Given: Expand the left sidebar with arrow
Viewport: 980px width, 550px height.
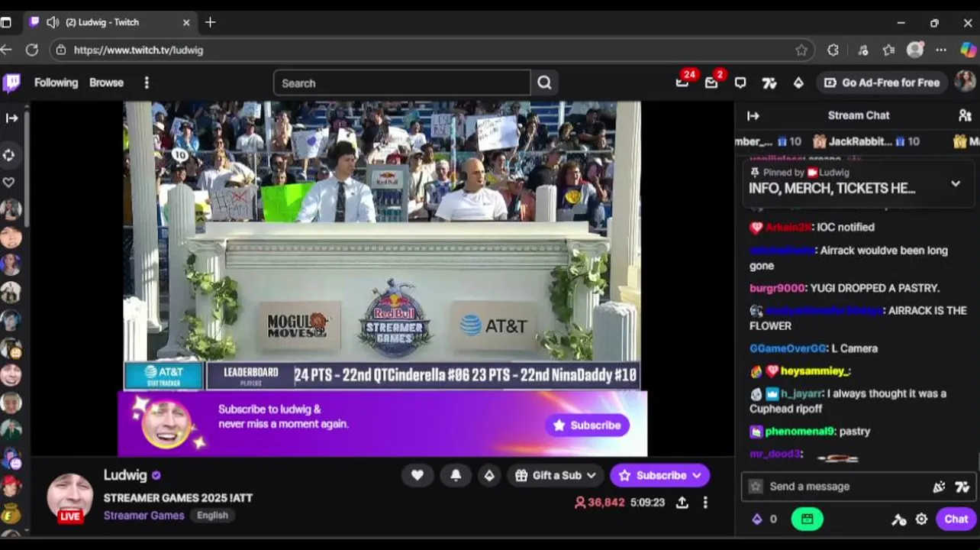Looking at the screenshot, I should (x=11, y=118).
